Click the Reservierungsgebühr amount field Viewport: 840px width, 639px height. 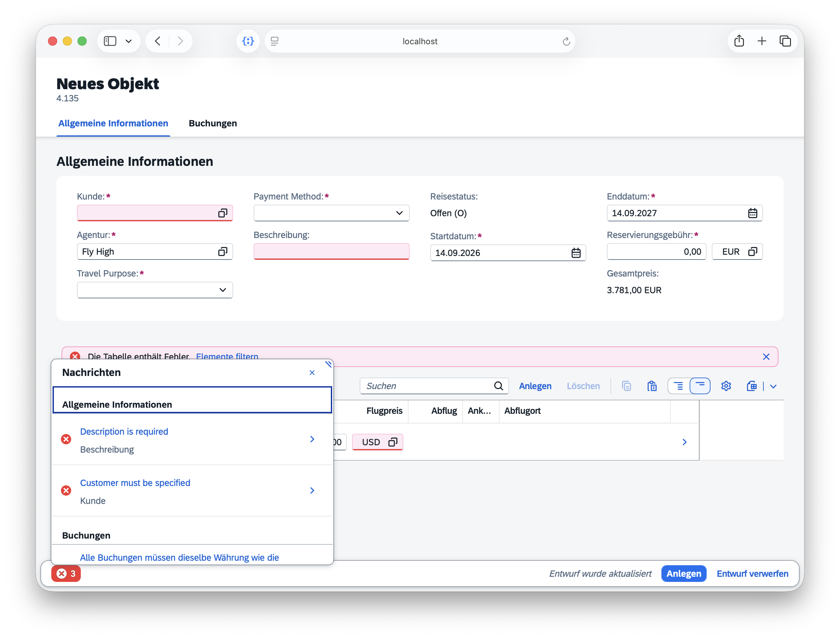(x=656, y=251)
